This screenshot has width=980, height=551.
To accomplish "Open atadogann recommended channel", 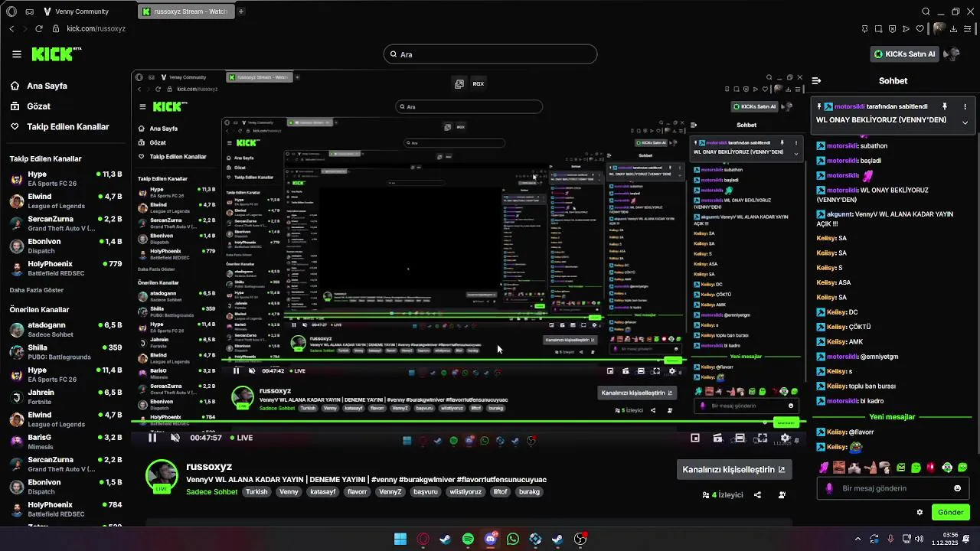I will pyautogui.click(x=65, y=329).
